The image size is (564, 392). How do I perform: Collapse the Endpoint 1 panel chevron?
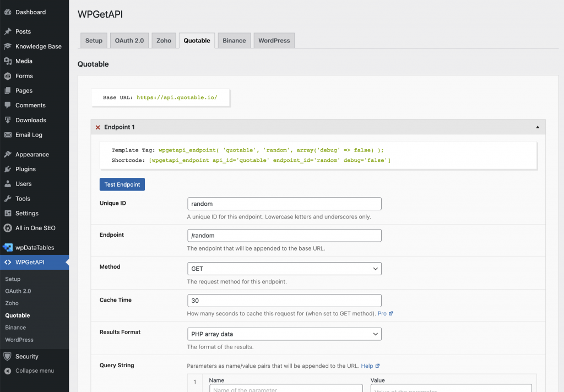(x=537, y=127)
